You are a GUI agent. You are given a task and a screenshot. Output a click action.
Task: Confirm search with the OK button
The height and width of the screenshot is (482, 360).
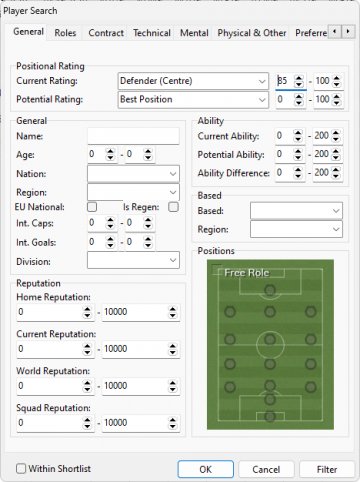[x=206, y=469]
